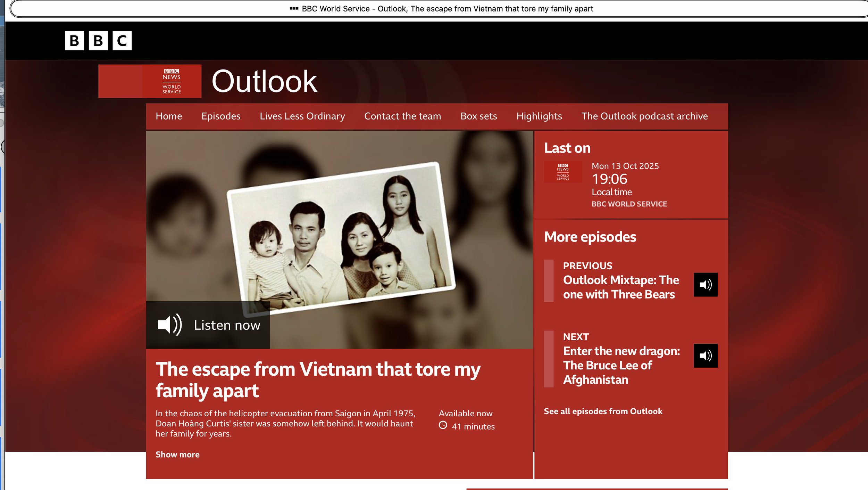Screen dimensions: 868x490
Task: Click the clock icon beside 41 minutes
Action: tap(443, 425)
